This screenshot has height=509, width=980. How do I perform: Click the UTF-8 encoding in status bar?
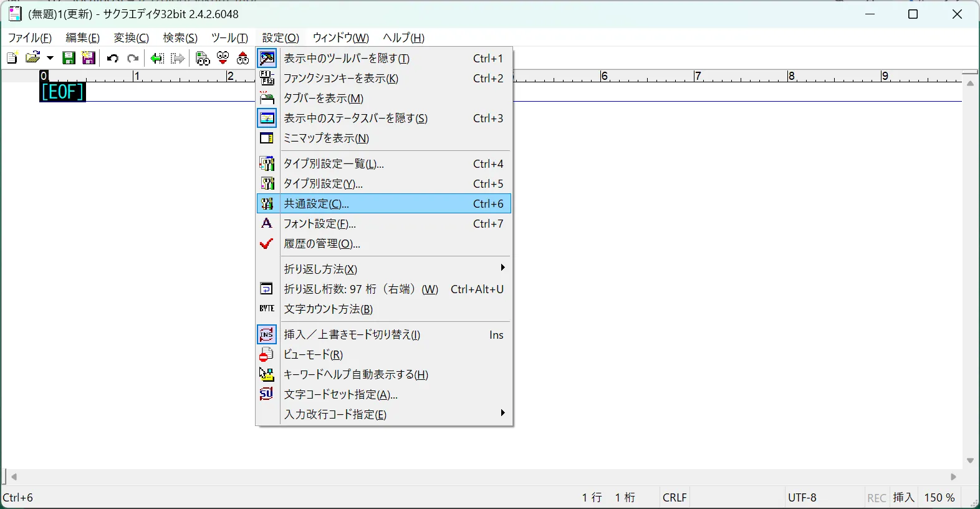[x=802, y=498]
